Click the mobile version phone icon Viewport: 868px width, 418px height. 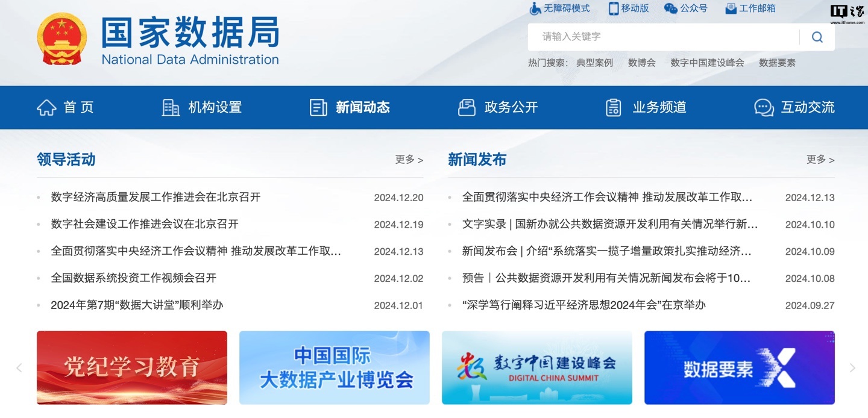coord(614,8)
